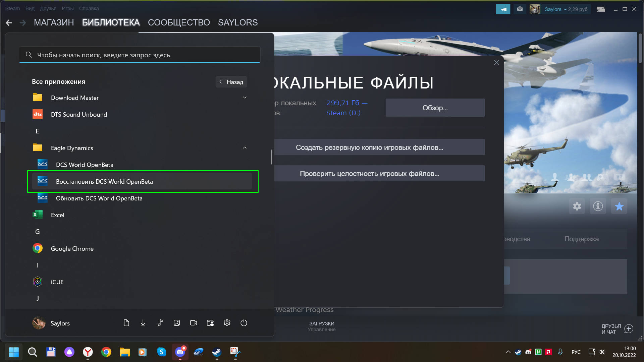Switch Steam to Big Picture mode
This screenshot has width=644, height=362.
pos(601,9)
